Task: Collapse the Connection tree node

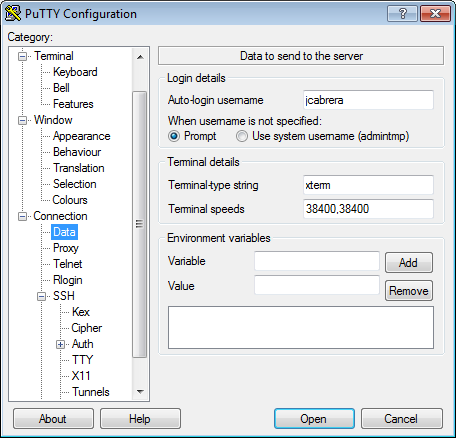Action: pyautogui.click(x=22, y=216)
